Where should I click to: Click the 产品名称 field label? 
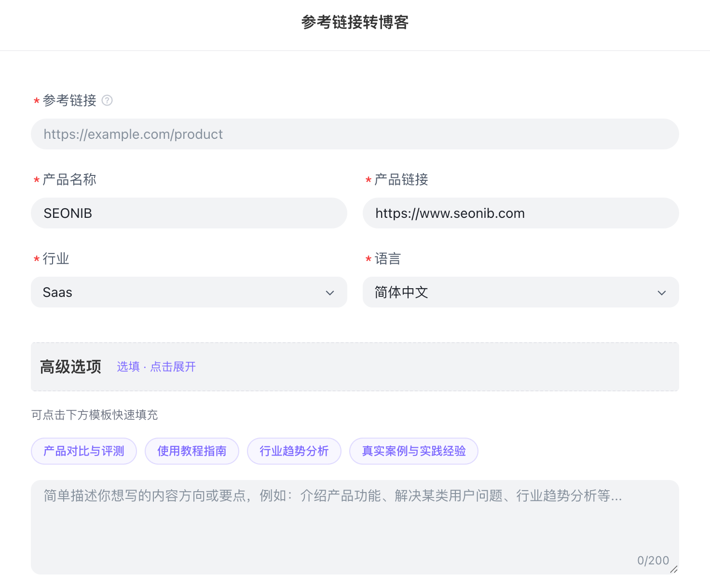[x=69, y=179]
